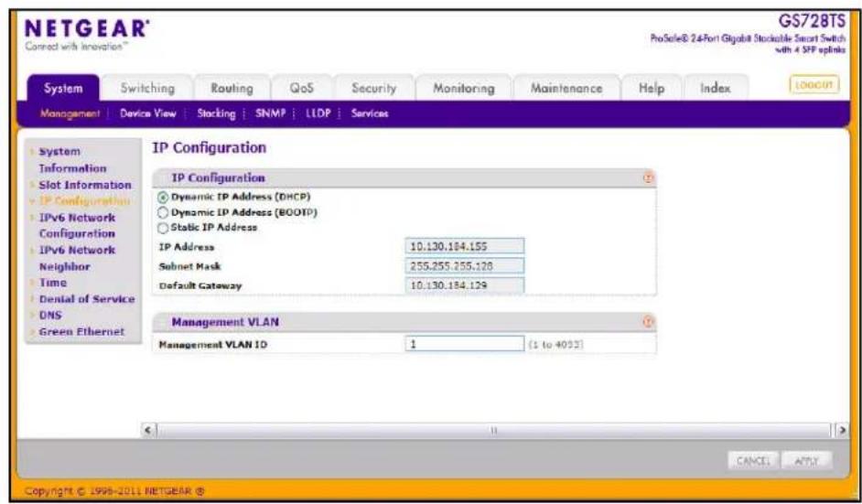Select Dynamic IP Address (DHCP) option

(163, 197)
